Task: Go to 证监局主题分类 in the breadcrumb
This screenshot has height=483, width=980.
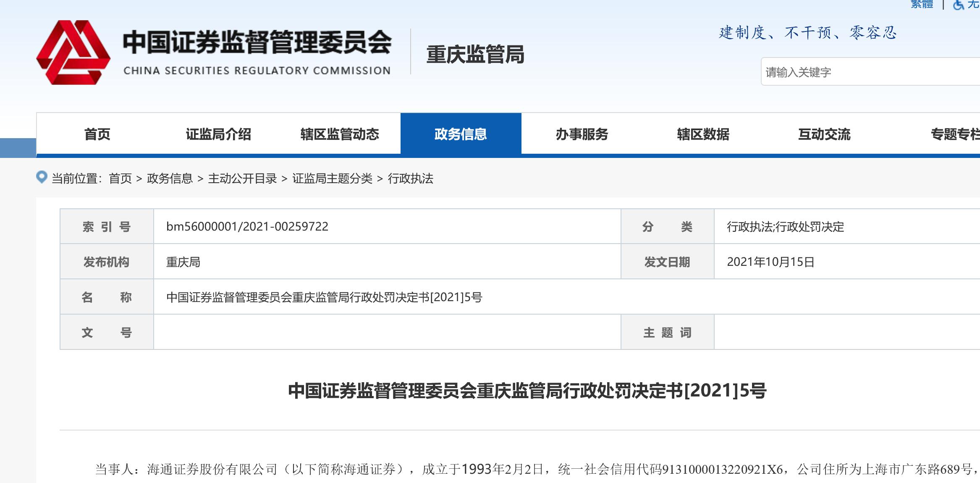Action: (x=332, y=178)
